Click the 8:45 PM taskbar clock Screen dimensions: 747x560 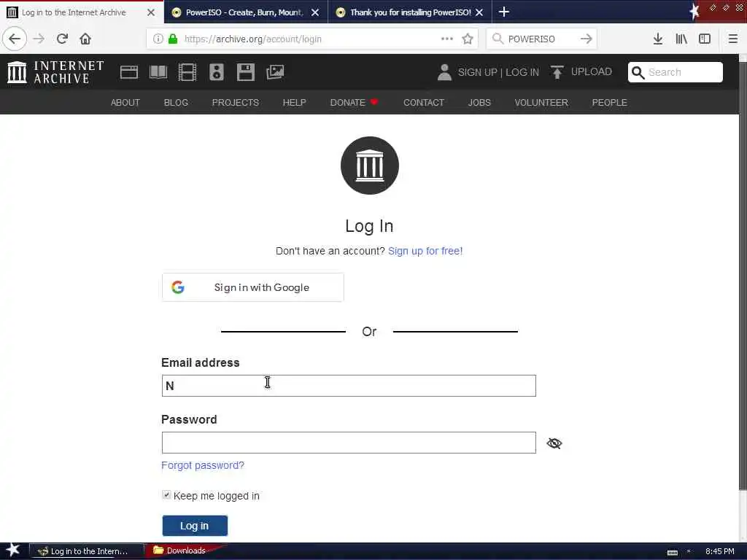(719, 551)
